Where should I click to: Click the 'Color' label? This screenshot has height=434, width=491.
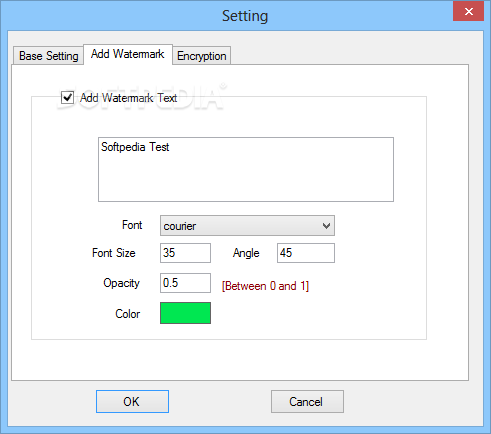[127, 314]
